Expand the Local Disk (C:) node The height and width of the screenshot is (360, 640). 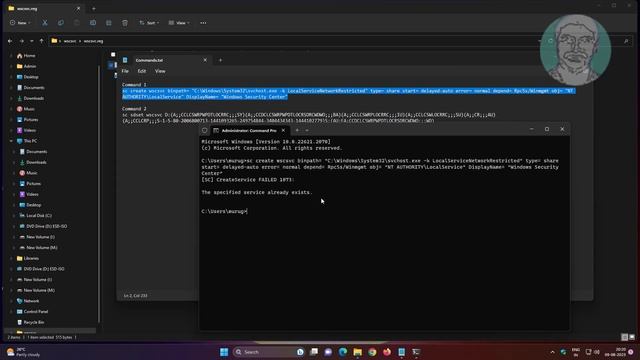[13, 216]
